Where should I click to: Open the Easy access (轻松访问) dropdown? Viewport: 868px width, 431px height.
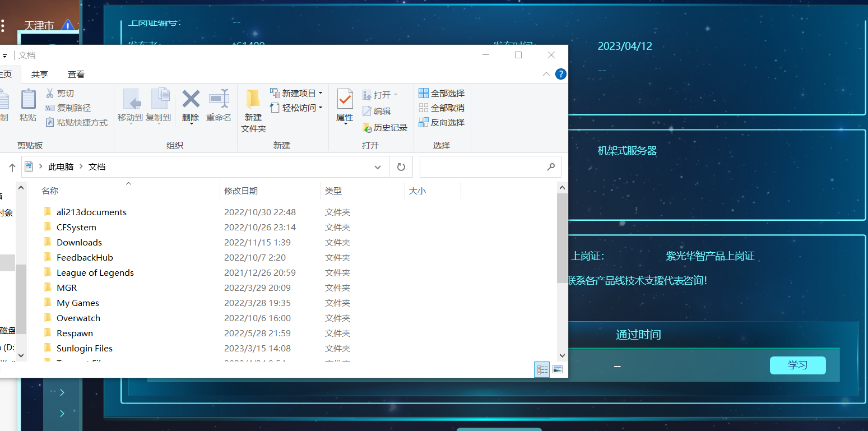296,108
